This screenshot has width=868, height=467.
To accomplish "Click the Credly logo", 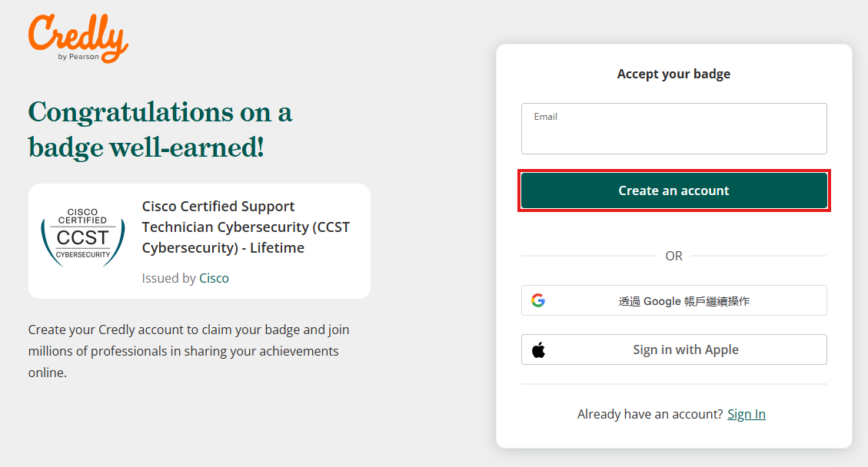I will coord(77,35).
